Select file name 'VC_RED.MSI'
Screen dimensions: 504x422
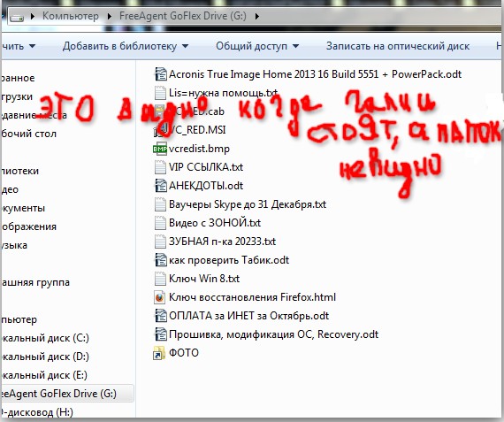tap(197, 130)
